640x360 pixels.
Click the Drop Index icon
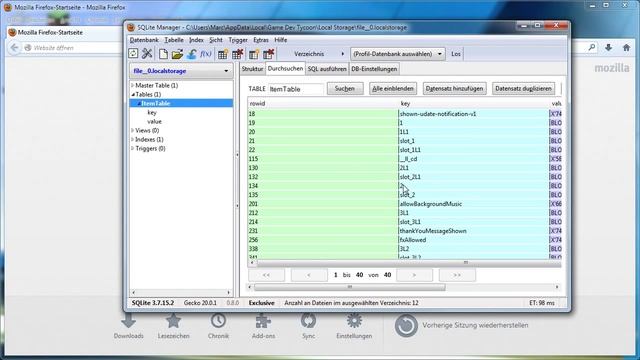point(269,54)
